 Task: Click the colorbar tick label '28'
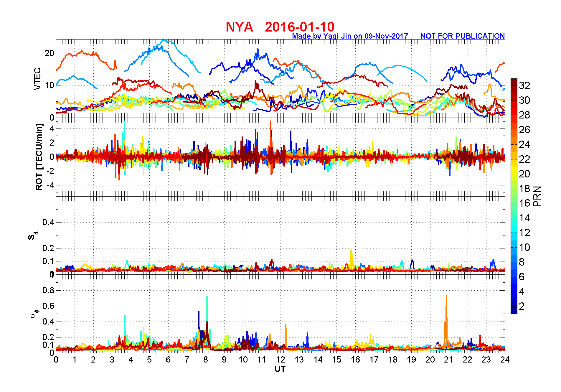click(524, 115)
